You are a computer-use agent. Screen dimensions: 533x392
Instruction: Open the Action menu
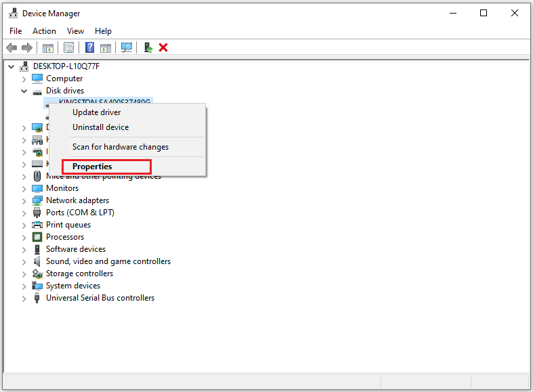[44, 31]
